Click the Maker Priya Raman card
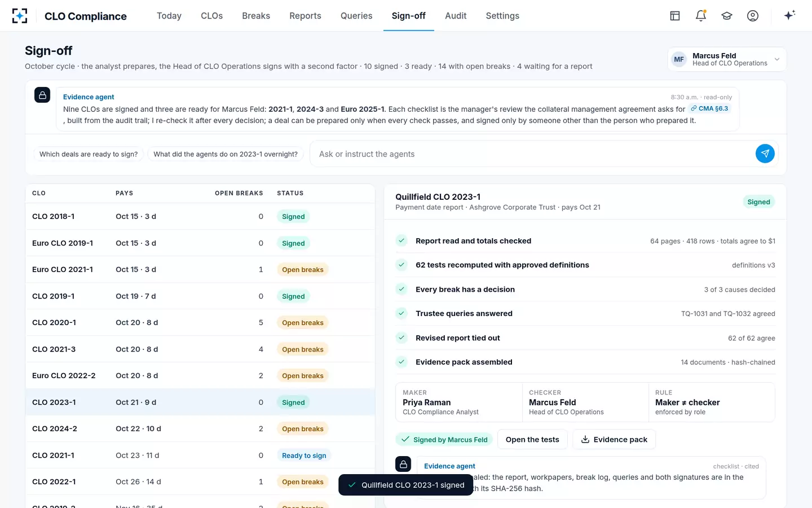Screen dimensions: 812x508 click(459, 402)
